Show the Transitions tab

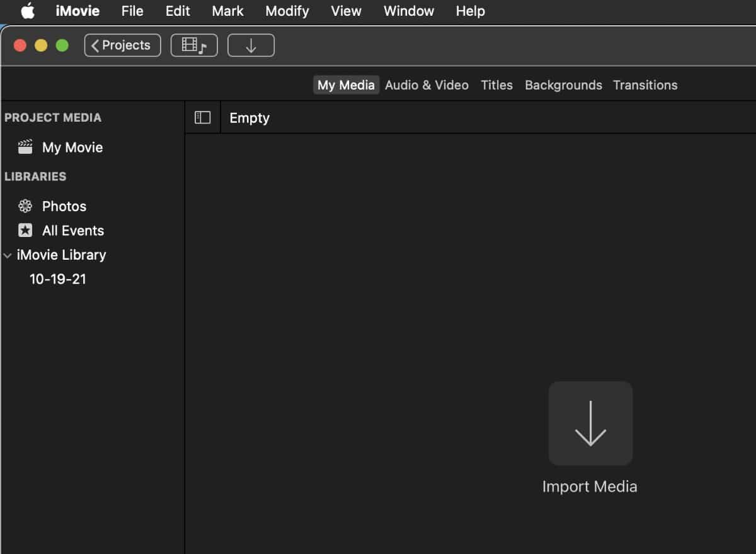[x=645, y=85]
